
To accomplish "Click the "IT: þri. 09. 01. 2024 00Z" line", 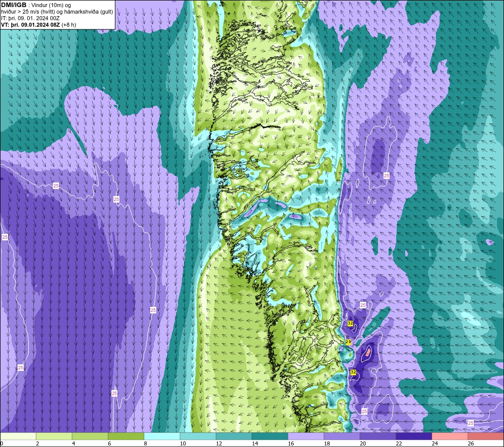I will pos(30,18).
